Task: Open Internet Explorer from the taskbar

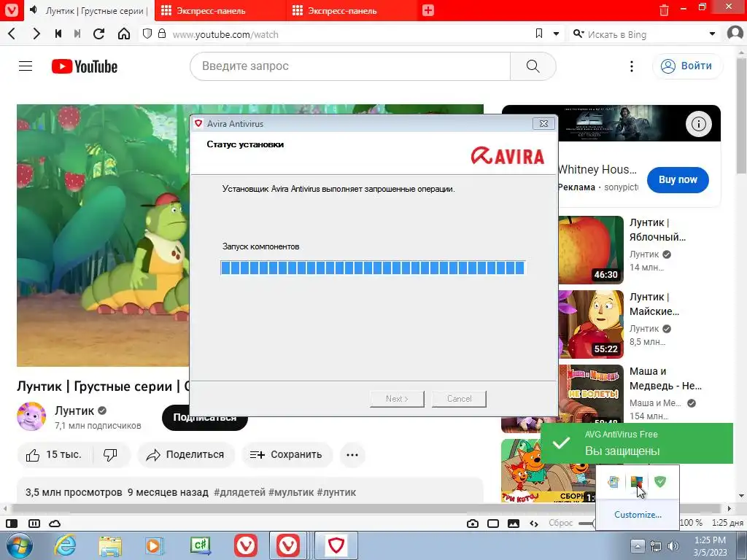Action: [x=65, y=545]
